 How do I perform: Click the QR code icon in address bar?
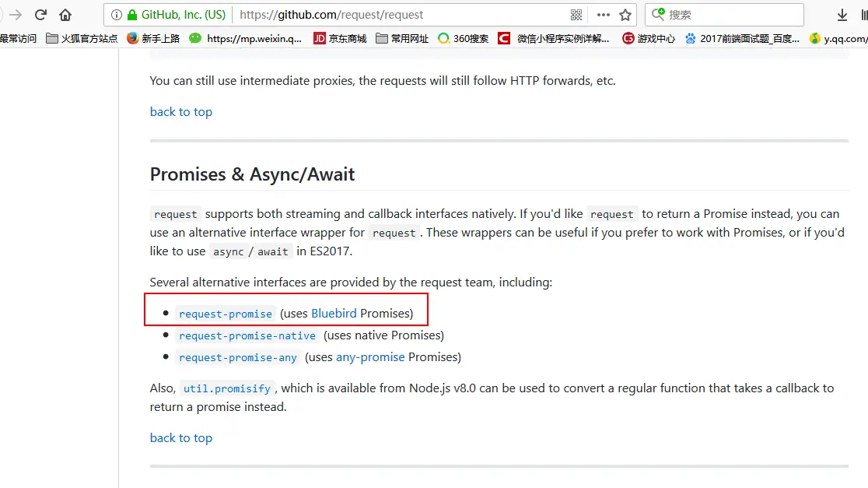coord(576,15)
